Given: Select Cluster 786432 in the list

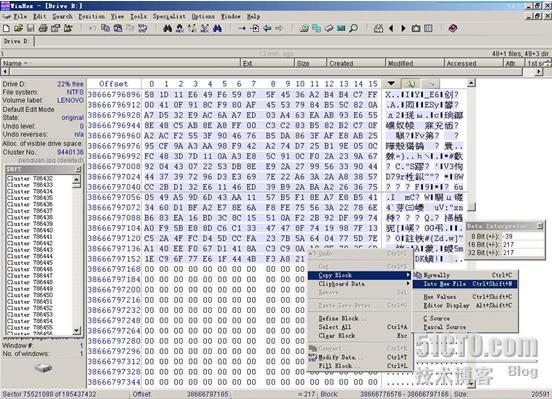Looking at the screenshot, I should pyautogui.click(x=30, y=179).
